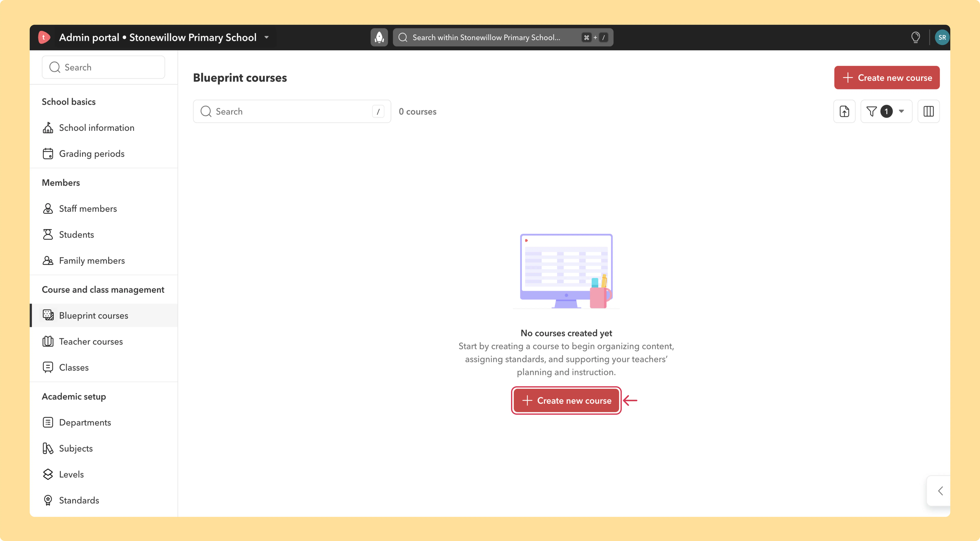Click the 'No courses created yet' heading
This screenshot has width=980, height=541.
566,333
